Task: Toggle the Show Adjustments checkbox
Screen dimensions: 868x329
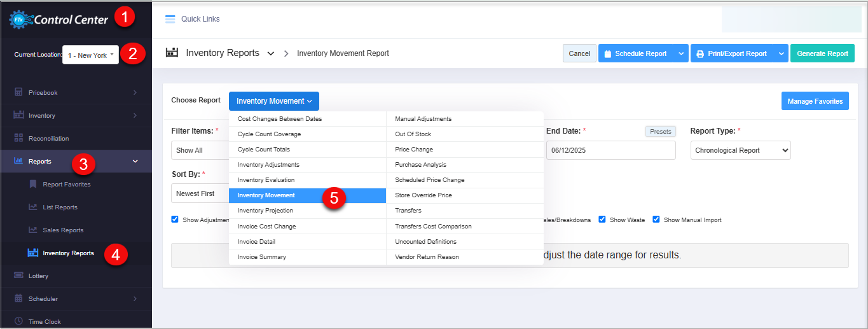Action: (175, 220)
